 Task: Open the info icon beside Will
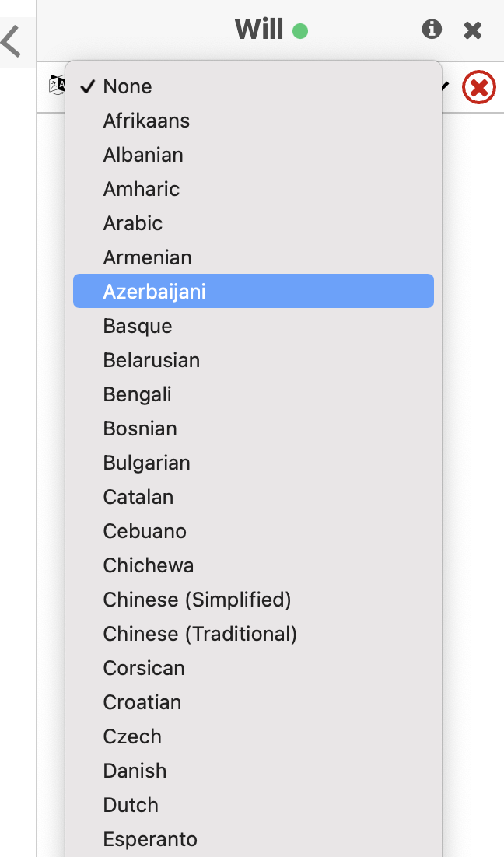click(x=432, y=29)
